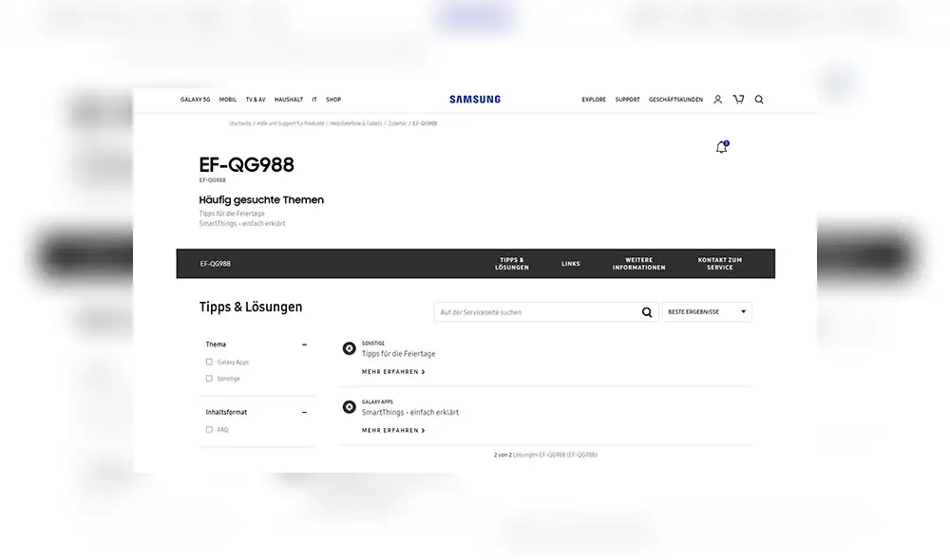Open the shopping cart icon
Image resolution: width=950 pixels, height=560 pixels.
click(738, 99)
